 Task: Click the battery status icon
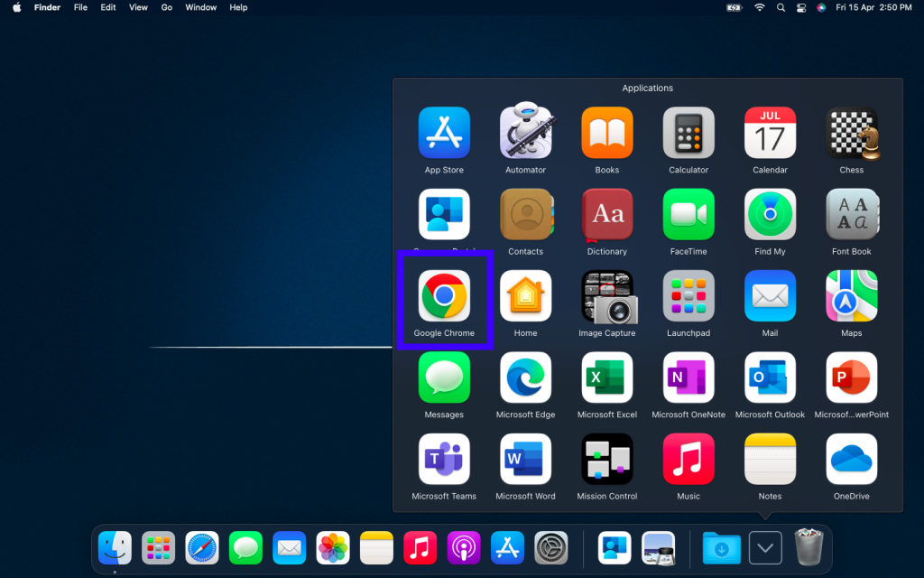[x=735, y=7]
